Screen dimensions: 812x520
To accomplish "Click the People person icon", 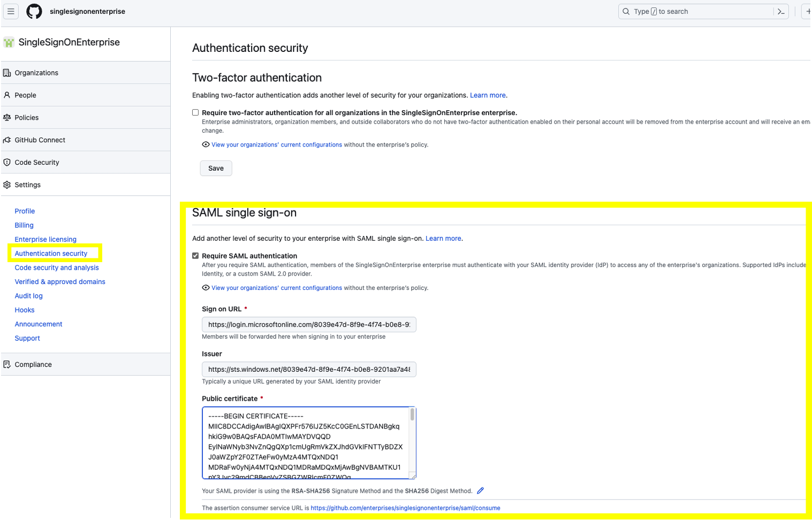I will [7, 95].
